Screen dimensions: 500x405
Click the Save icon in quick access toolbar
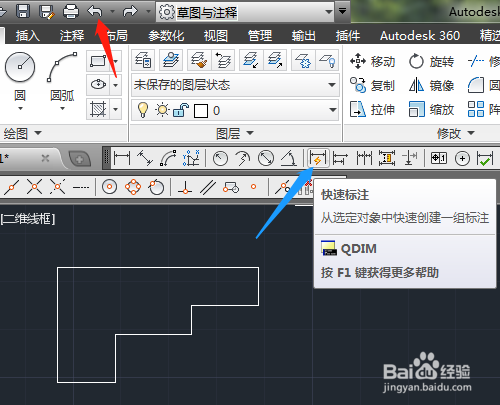pyautogui.click(x=23, y=11)
